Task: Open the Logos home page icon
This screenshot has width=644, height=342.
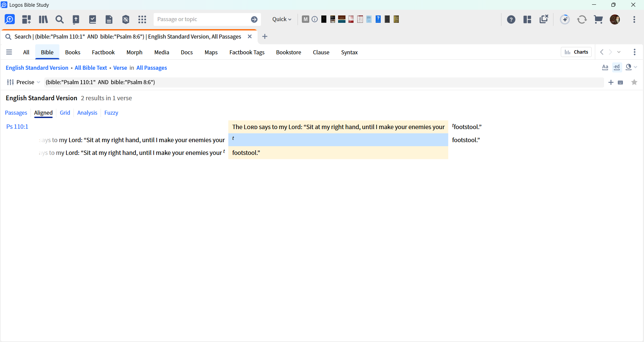Action: [10, 19]
